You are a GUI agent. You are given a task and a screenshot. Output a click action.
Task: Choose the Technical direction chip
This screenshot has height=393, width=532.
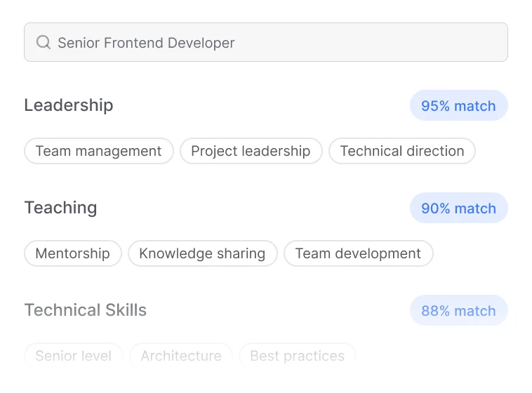point(402,151)
